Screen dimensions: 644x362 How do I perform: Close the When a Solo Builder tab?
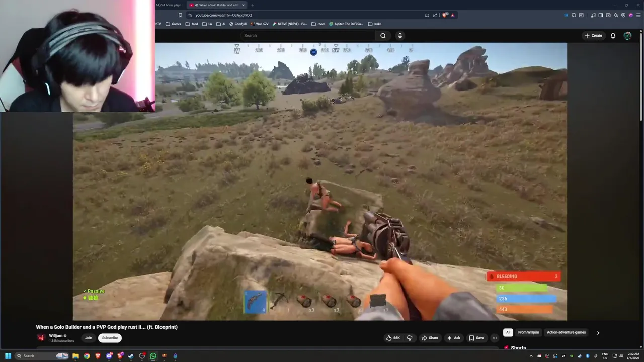click(243, 5)
